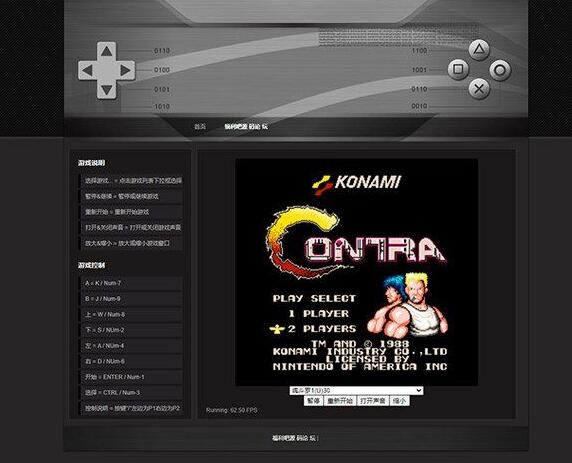Click the 控制说明 row at sidebar bottom
Image resolution: width=572 pixels, height=463 pixels.
tap(132, 408)
